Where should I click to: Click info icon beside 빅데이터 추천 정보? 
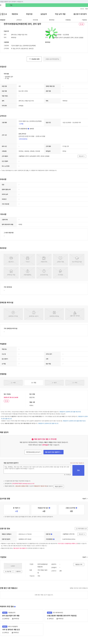tap(15, 607)
